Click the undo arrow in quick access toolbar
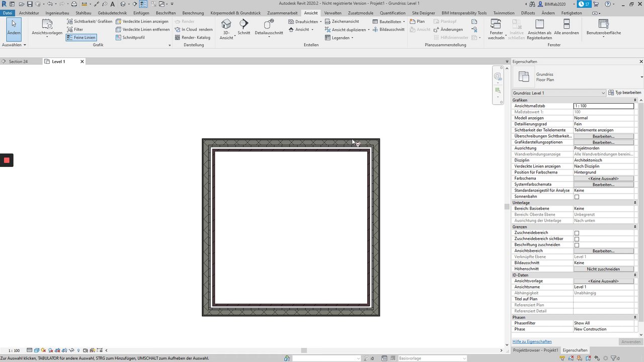This screenshot has height=362, width=644. (x=49, y=4)
